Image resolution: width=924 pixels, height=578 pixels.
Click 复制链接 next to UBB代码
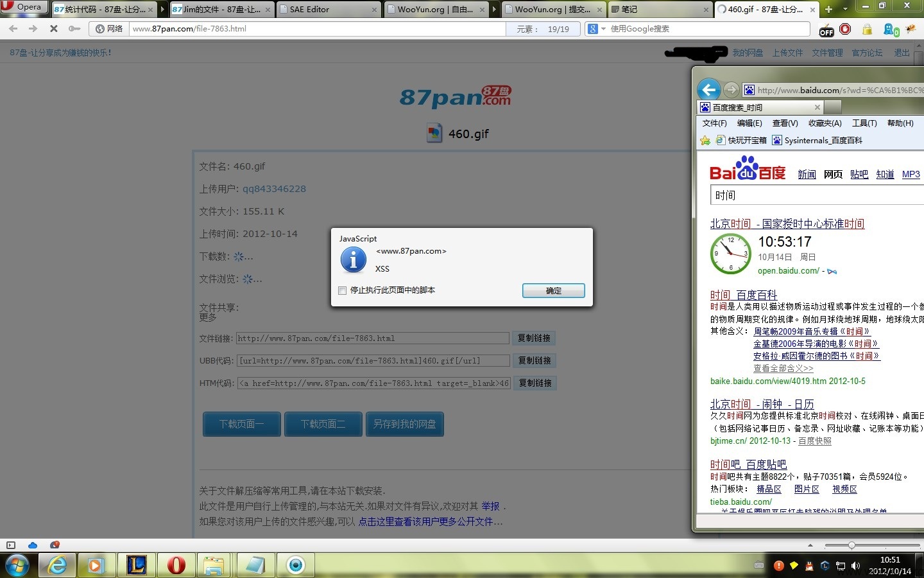tap(535, 361)
